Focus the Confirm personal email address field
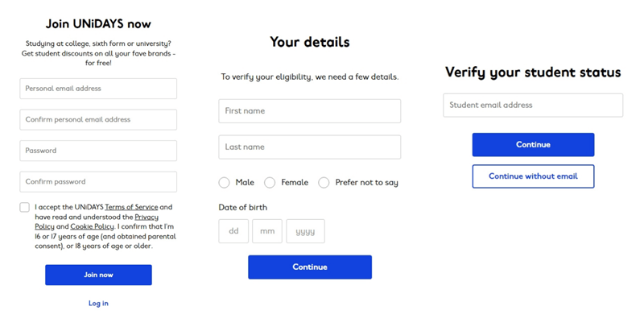The height and width of the screenshot is (323, 644). pos(98,119)
